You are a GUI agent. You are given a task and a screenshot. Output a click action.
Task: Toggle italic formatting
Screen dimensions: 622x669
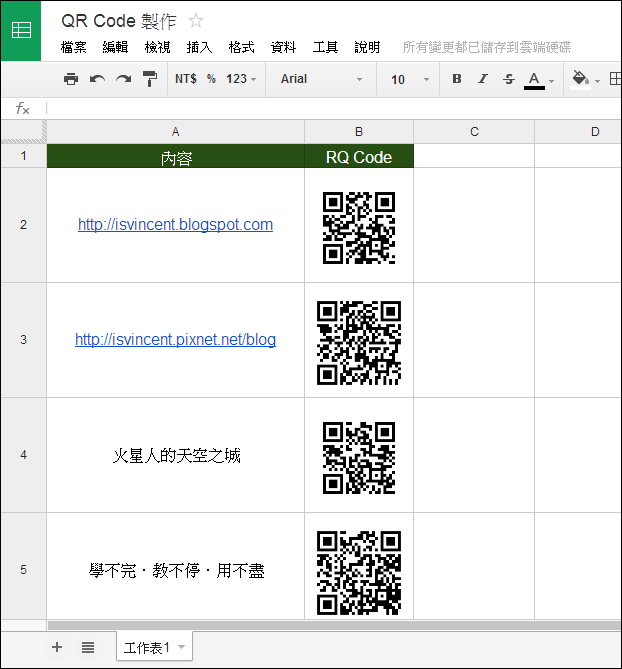point(482,79)
